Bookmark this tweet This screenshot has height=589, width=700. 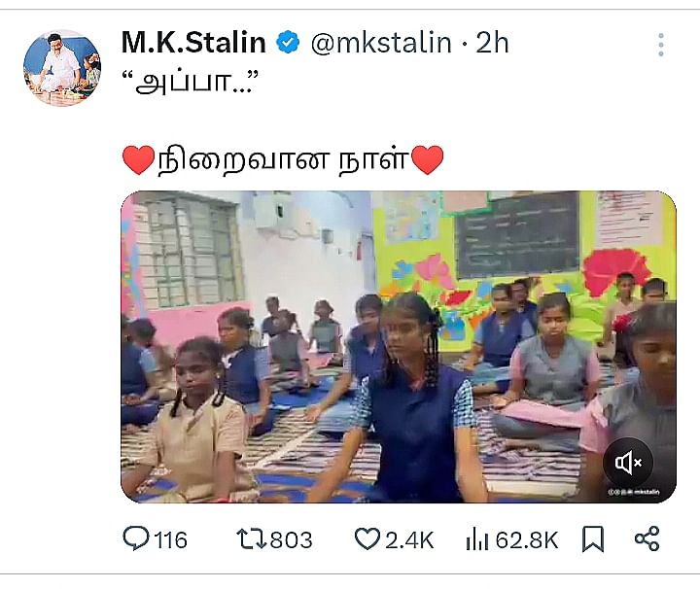(x=592, y=539)
